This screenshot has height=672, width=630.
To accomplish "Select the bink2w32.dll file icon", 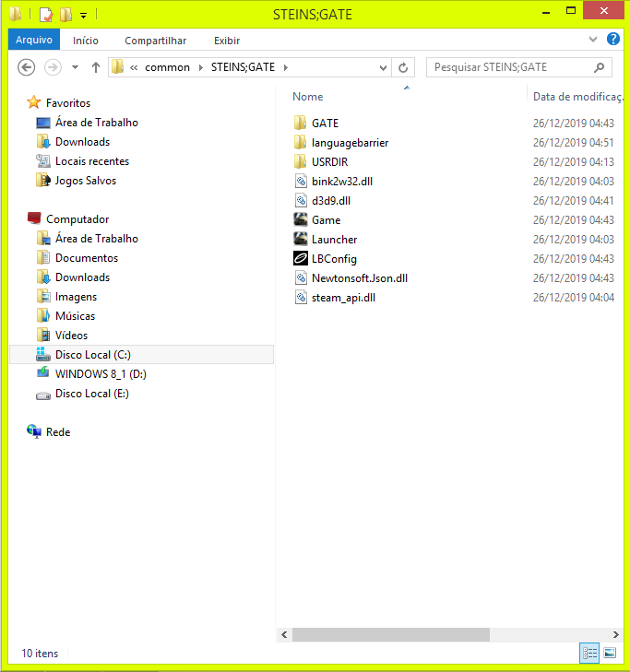I will click(301, 182).
